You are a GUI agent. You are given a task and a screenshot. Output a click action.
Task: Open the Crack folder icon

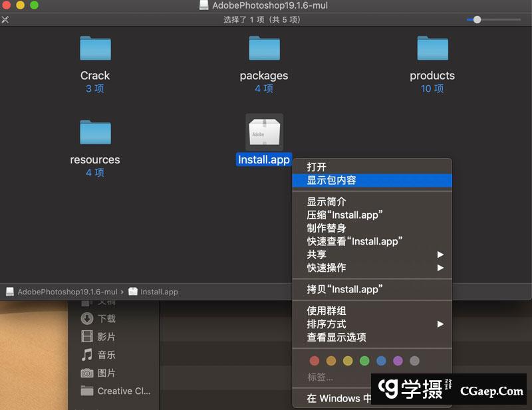click(x=95, y=49)
